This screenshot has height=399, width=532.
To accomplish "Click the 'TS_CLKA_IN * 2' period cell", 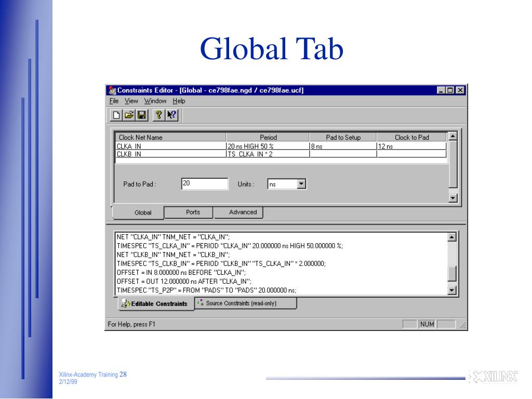I will 268,154.
